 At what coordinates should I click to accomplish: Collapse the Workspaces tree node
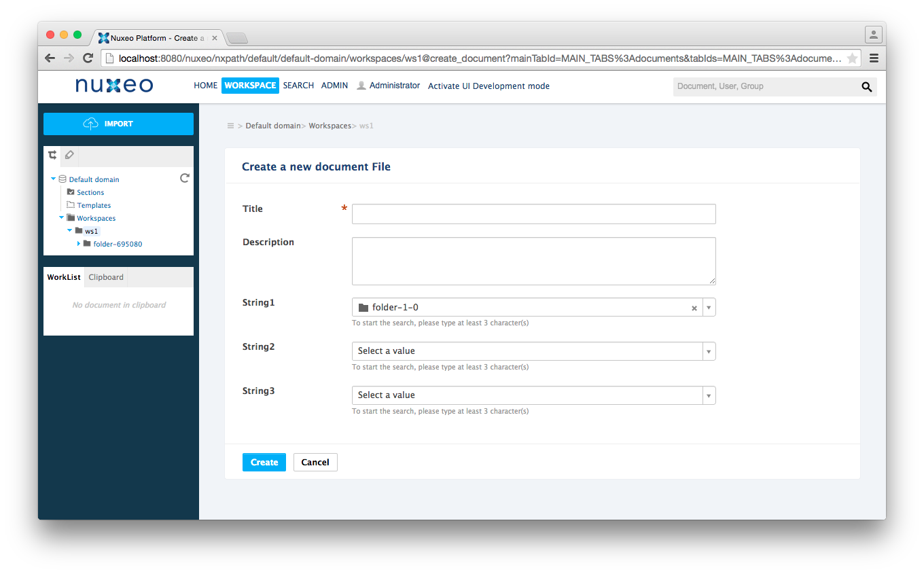pyautogui.click(x=61, y=218)
